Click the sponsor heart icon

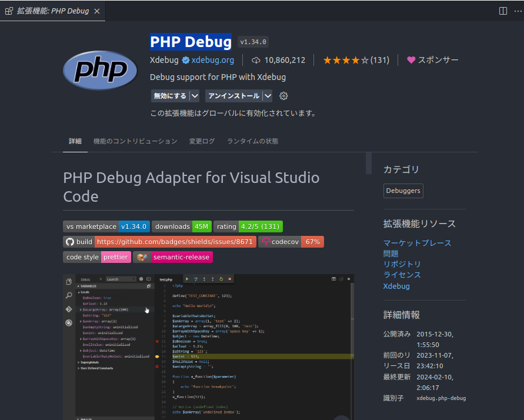coord(411,60)
